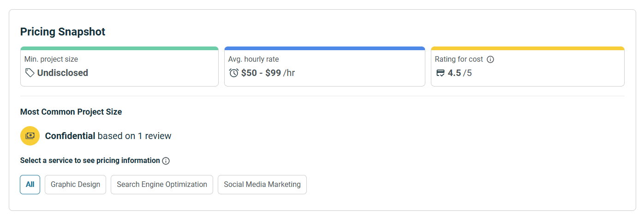This screenshot has height=215, width=644.
Task: Click the yellow money icon beside Confidential
Action: coord(30,136)
